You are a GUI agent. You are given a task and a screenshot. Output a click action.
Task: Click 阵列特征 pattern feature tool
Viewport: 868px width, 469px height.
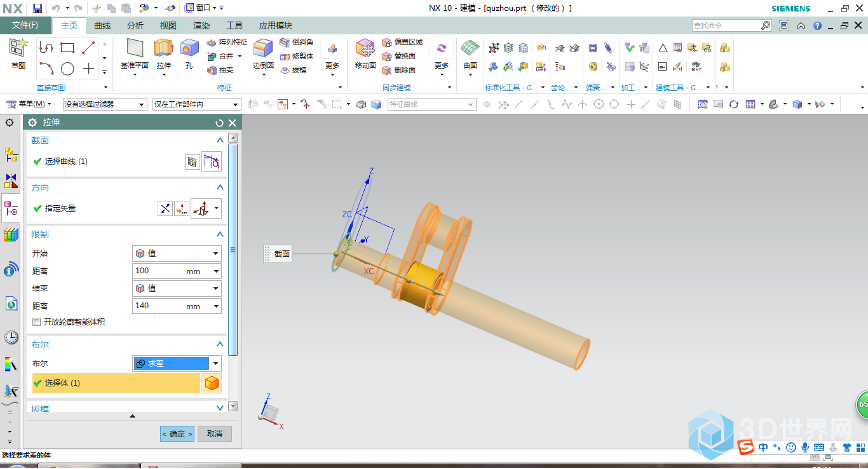pyautogui.click(x=227, y=42)
